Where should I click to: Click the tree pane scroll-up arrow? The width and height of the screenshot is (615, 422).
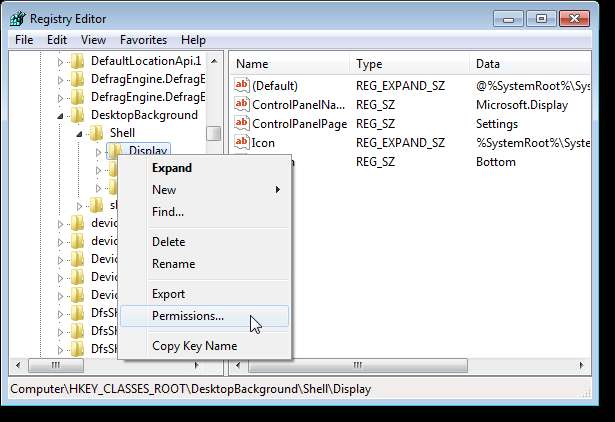click(x=214, y=61)
